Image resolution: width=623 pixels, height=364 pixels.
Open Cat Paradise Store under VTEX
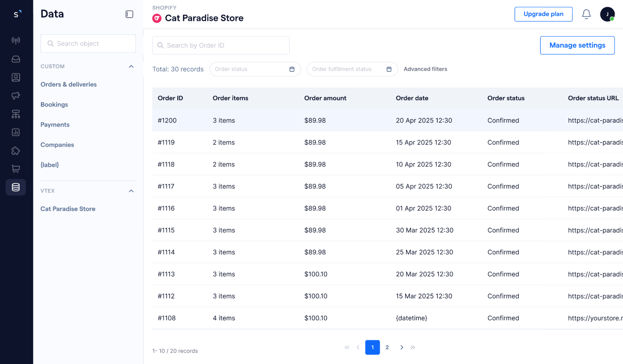pyautogui.click(x=68, y=209)
